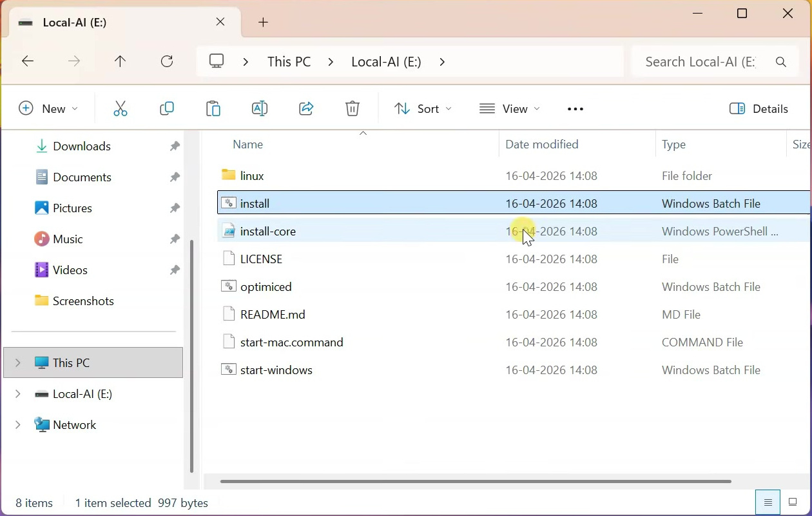Toggle the Details pane button

(x=759, y=108)
